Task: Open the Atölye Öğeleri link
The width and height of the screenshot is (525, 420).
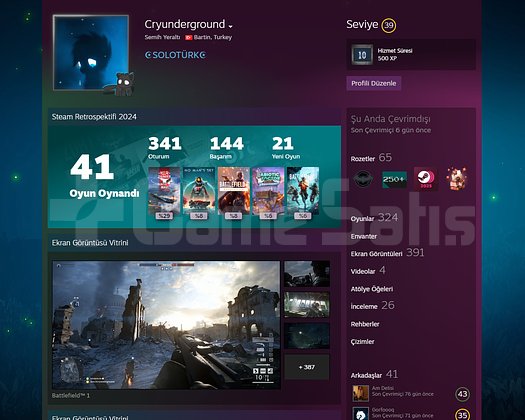Action: (372, 289)
